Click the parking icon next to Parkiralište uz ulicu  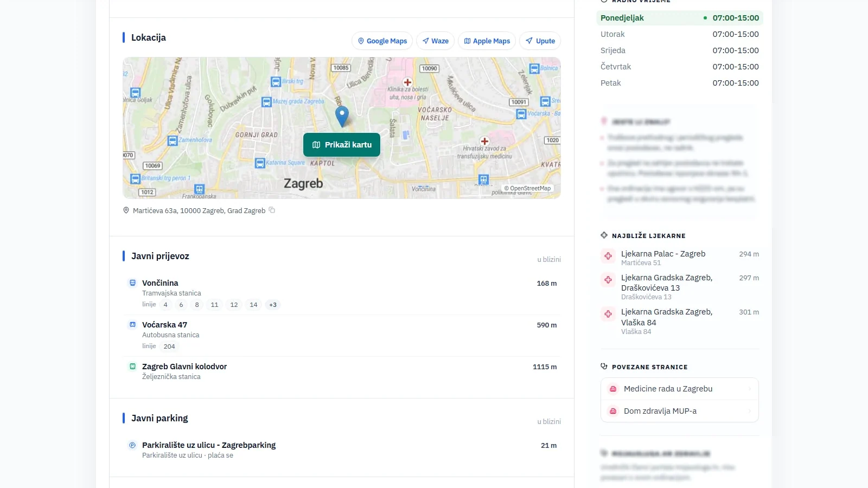pyautogui.click(x=132, y=445)
